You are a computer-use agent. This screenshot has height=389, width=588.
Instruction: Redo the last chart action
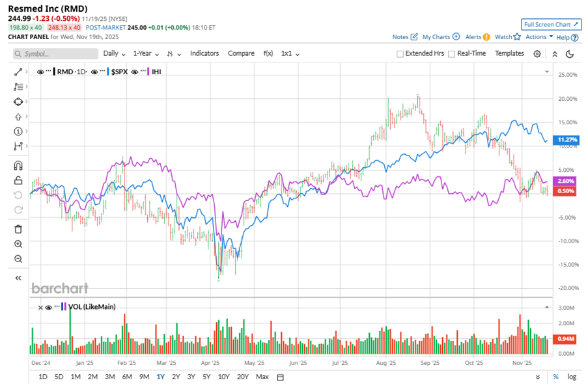[18, 210]
